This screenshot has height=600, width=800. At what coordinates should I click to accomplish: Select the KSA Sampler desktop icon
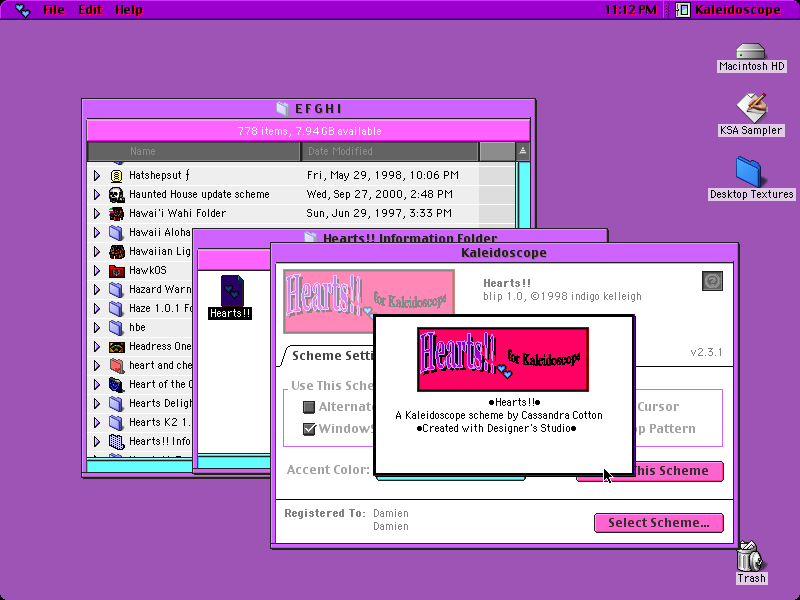[751, 108]
